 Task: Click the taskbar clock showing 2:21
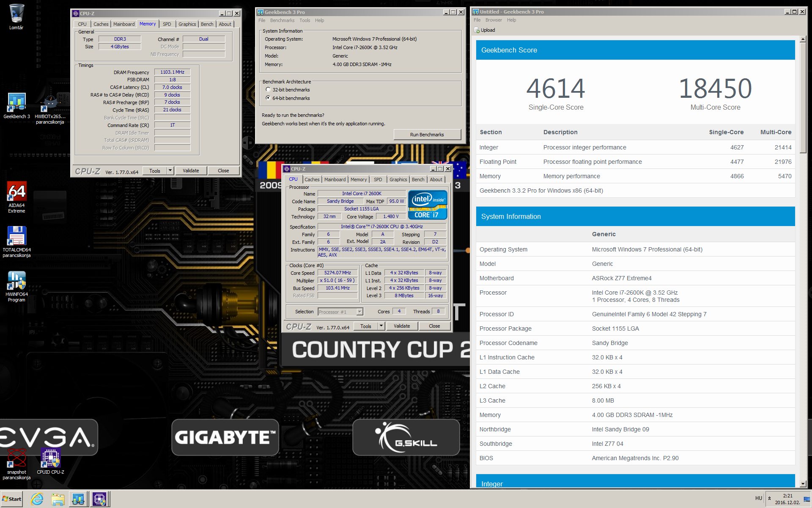point(787,495)
